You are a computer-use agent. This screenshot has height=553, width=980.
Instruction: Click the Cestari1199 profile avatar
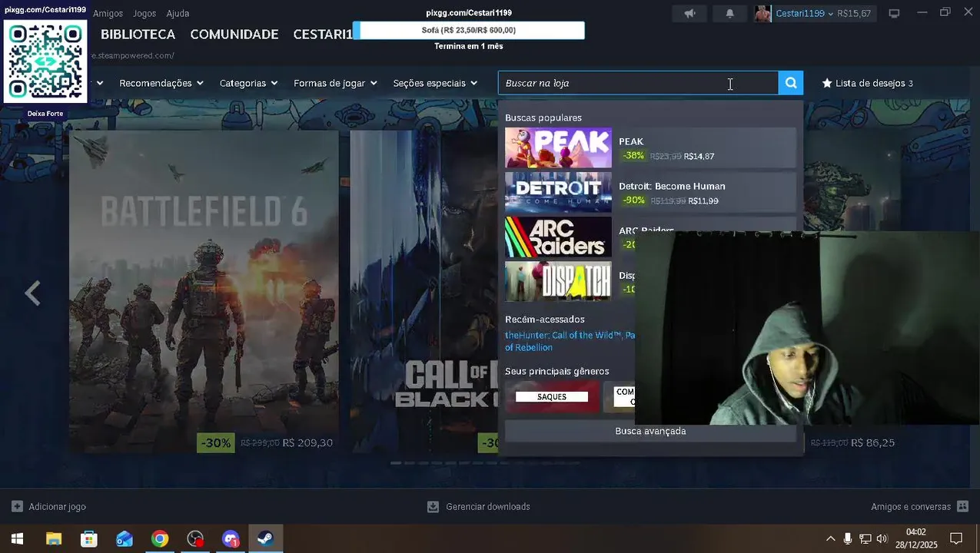(x=762, y=13)
